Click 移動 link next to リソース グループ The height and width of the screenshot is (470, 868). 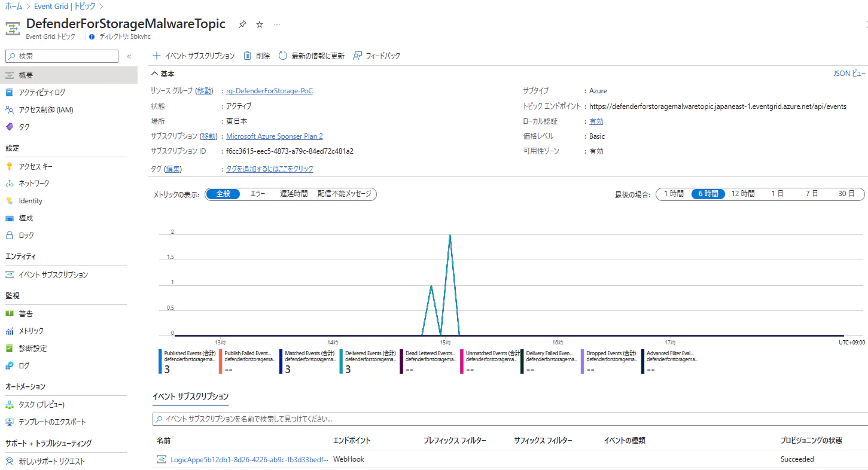(x=204, y=91)
